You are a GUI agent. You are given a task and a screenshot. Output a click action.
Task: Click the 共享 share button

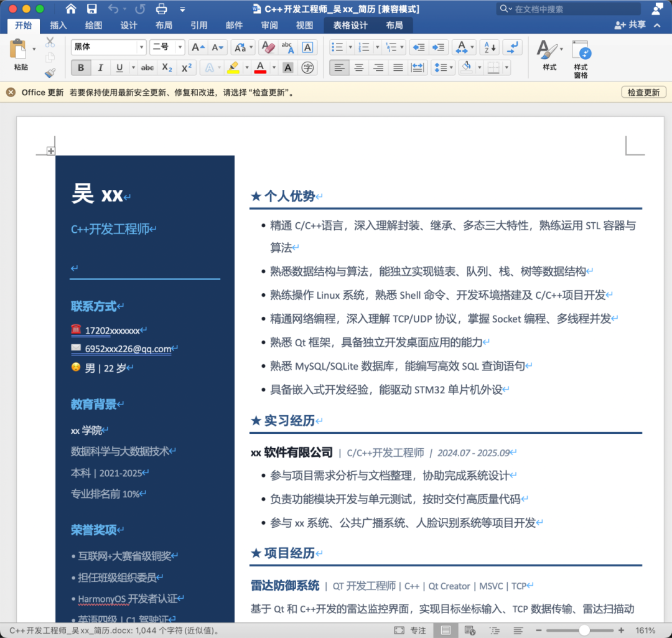pyautogui.click(x=630, y=25)
